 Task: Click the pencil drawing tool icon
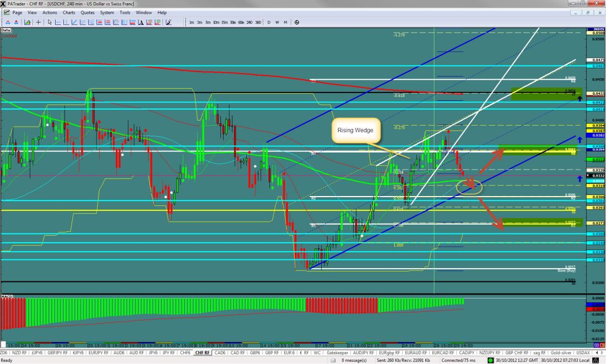pyautogui.click(x=169, y=22)
